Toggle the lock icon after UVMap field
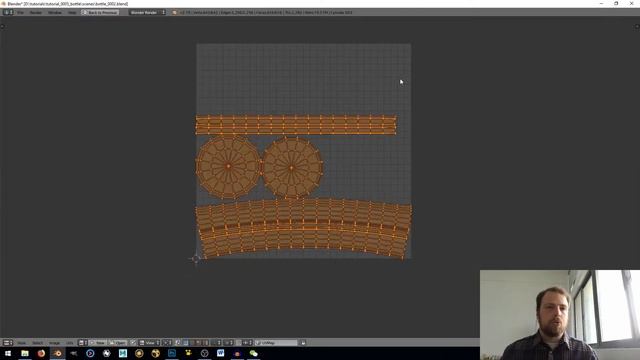This screenshot has height=360, width=640. [x=303, y=343]
